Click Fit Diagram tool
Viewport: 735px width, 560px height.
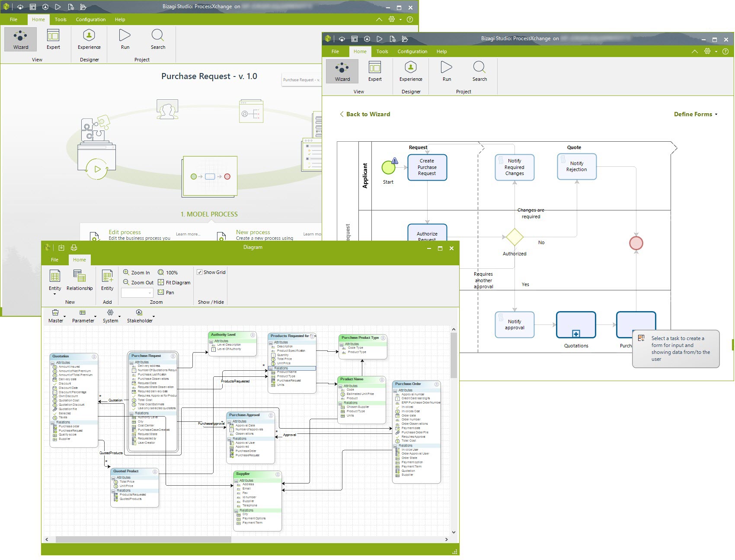click(x=174, y=283)
